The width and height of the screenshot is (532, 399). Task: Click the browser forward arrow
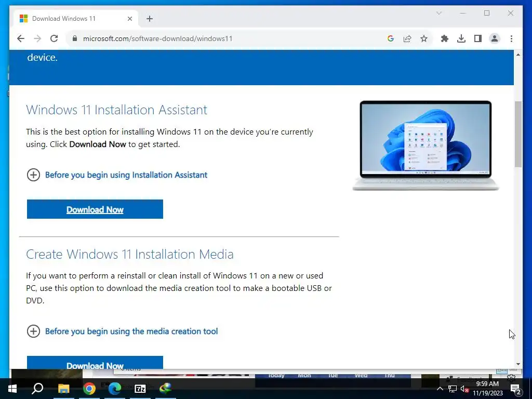(x=37, y=38)
